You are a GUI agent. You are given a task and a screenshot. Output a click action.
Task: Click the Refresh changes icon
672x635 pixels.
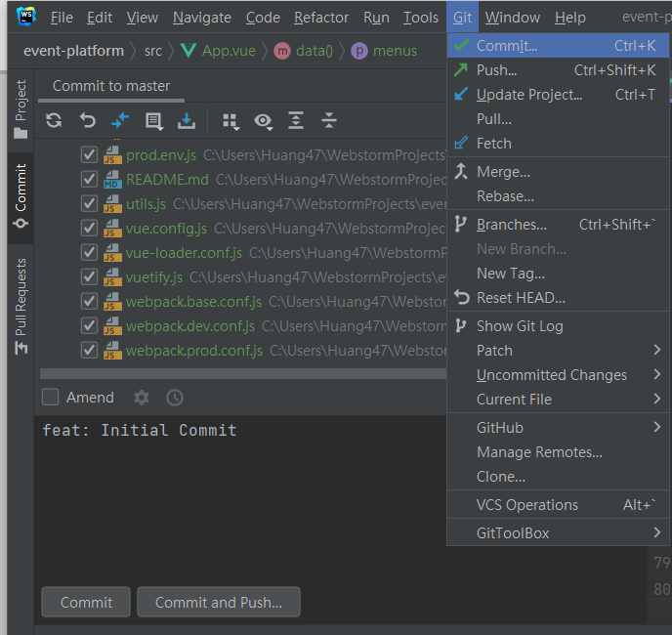(x=54, y=120)
